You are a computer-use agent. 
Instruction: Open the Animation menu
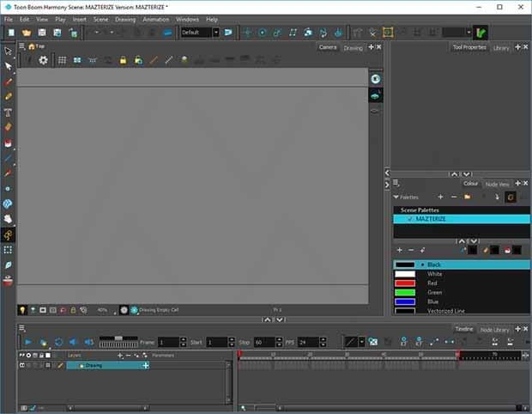[x=155, y=19]
